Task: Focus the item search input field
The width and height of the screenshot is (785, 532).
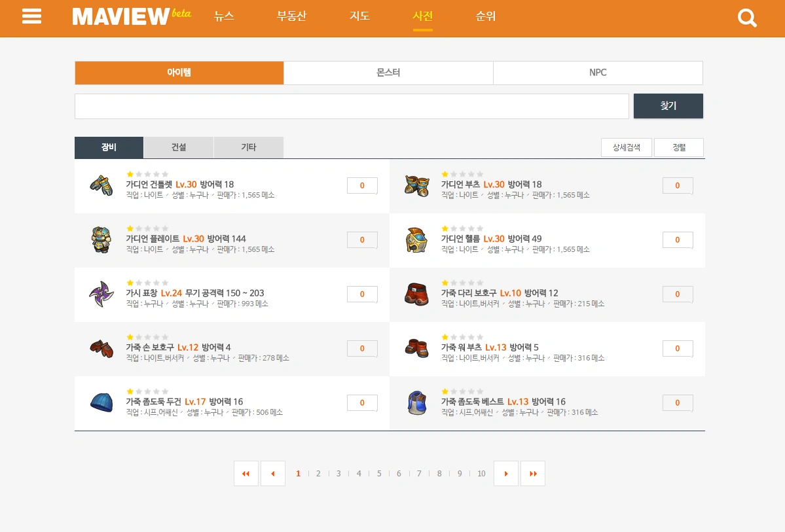Action: [352, 106]
